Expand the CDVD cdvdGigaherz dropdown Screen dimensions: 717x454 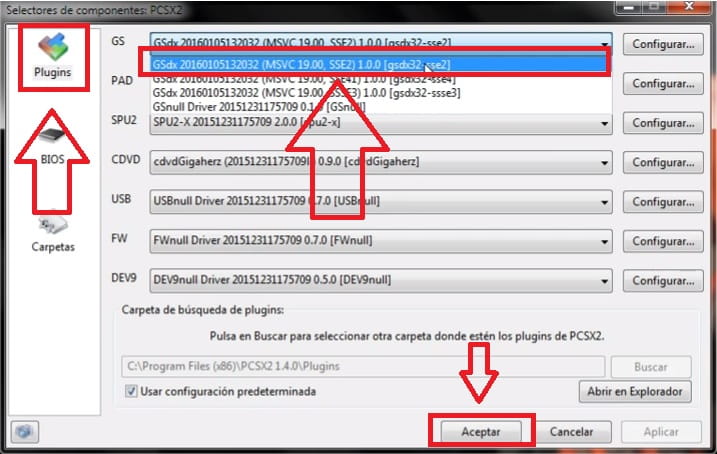[x=380, y=162]
